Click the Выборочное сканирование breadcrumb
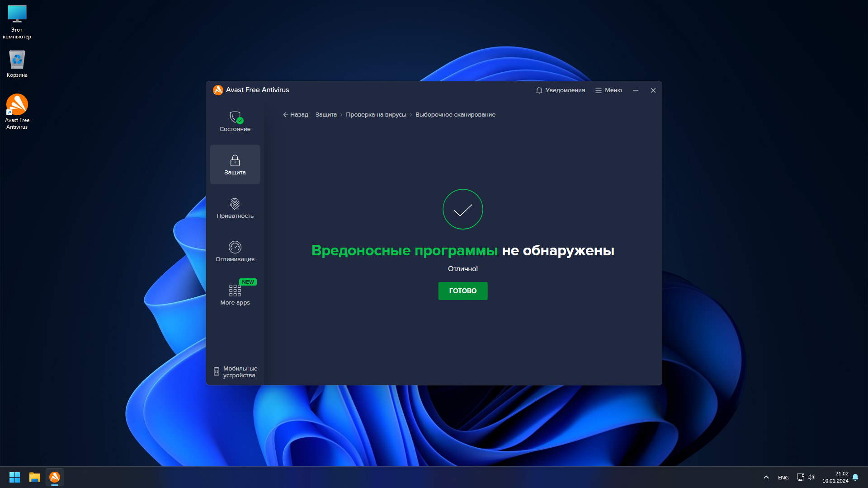 (x=455, y=115)
